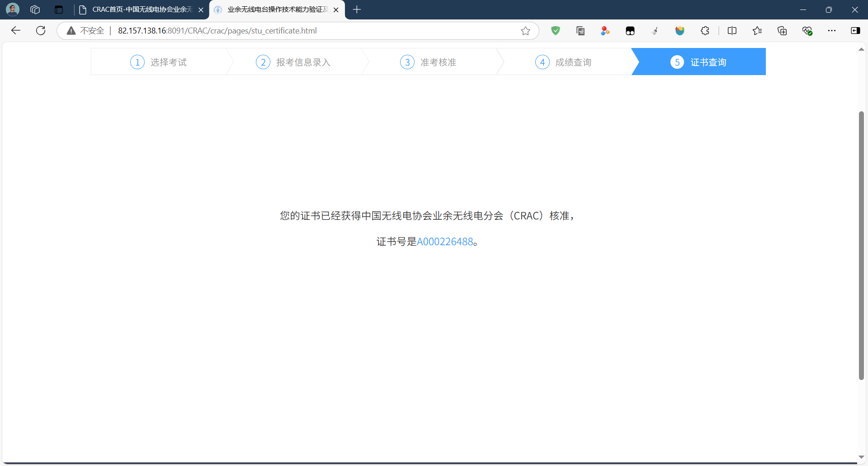Toggle split screen view
Viewport: 868px width, 466px height.
732,31
